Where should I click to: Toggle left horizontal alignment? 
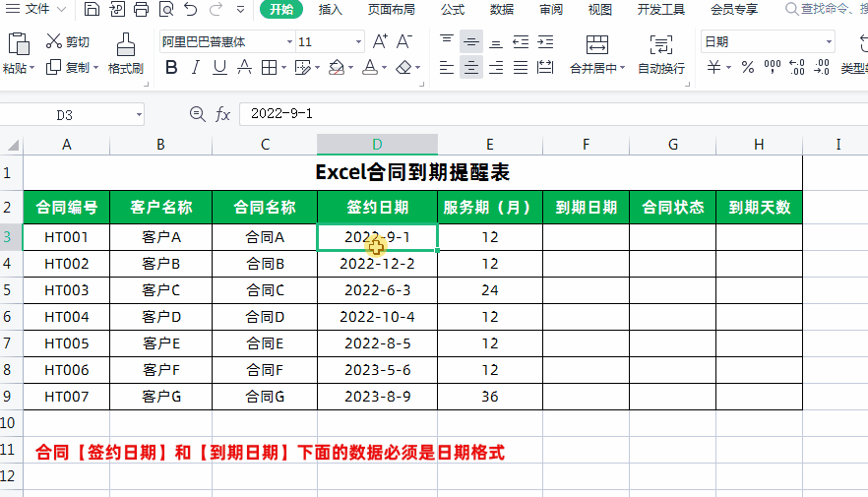pos(446,68)
